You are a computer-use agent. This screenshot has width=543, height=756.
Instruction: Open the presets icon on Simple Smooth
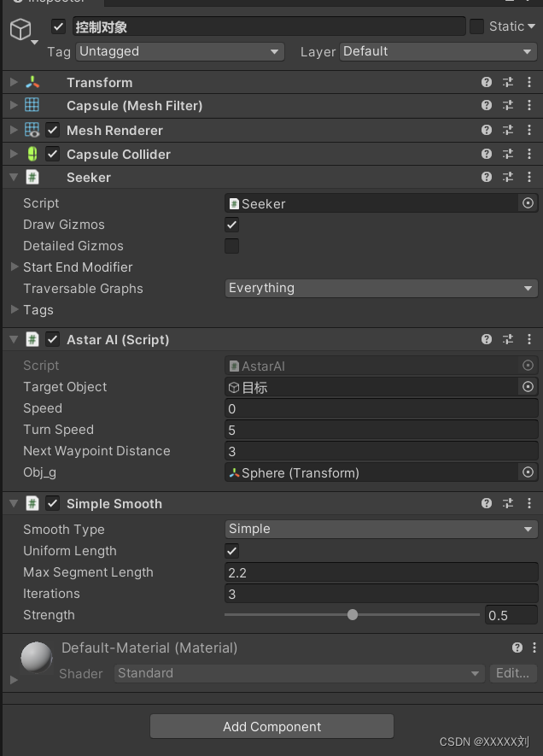pyautogui.click(x=508, y=504)
